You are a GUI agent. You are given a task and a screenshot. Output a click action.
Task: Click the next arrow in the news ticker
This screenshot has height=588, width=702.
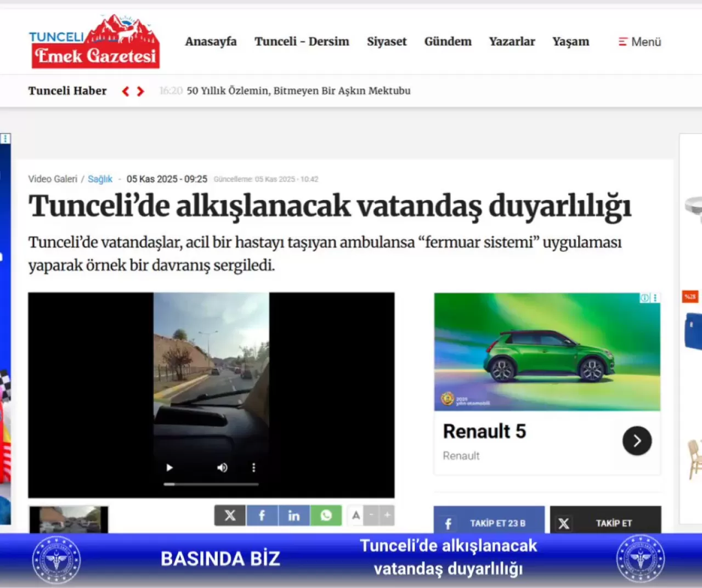click(x=140, y=91)
